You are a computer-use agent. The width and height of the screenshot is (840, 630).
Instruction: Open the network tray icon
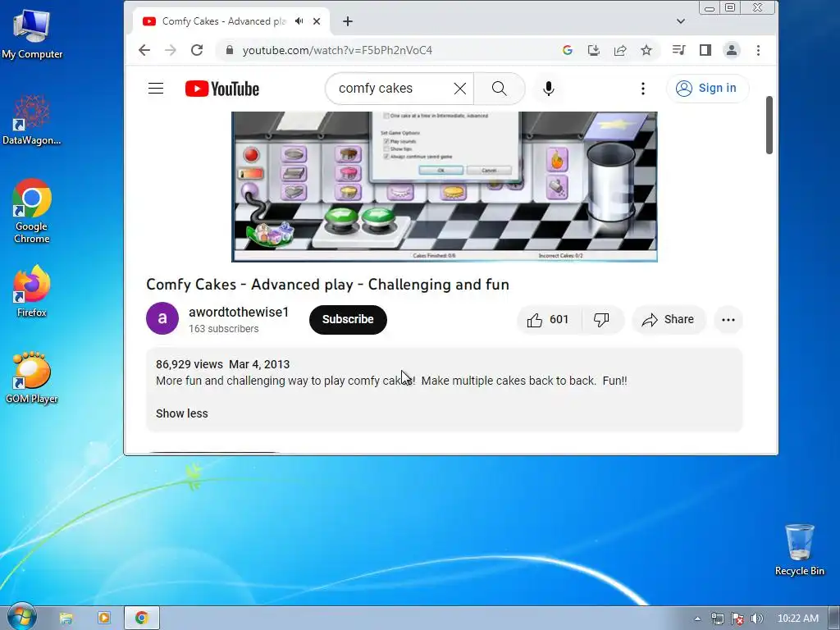pos(717,619)
